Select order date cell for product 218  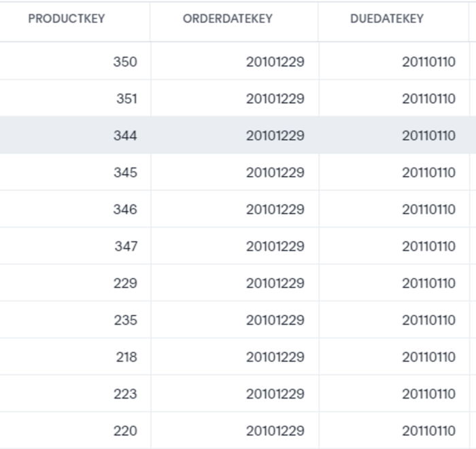point(275,357)
